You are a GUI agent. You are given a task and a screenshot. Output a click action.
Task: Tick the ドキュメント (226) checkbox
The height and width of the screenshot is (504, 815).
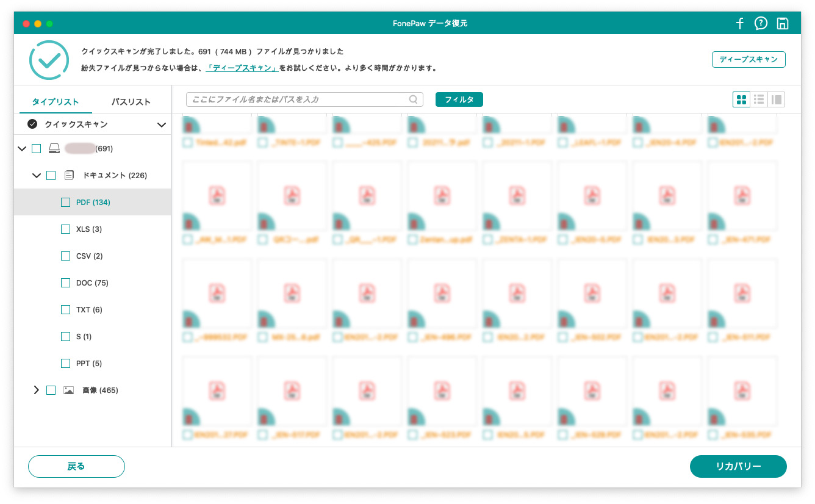coord(51,175)
